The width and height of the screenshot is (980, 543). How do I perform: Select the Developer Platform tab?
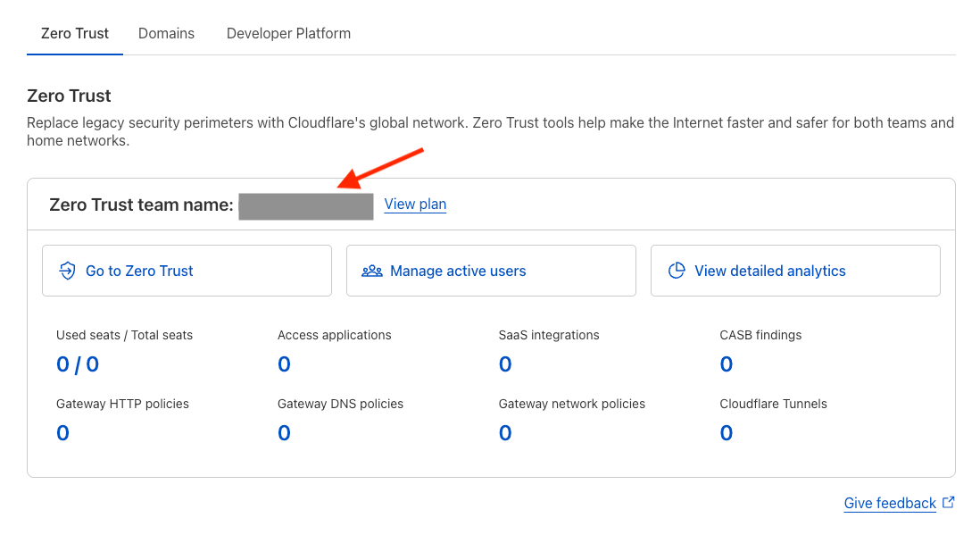tap(288, 33)
